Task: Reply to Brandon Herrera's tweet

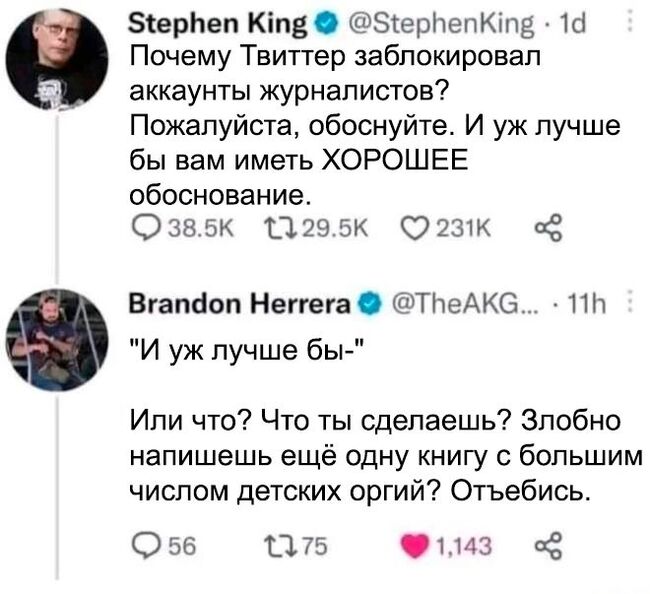Action: point(142,544)
